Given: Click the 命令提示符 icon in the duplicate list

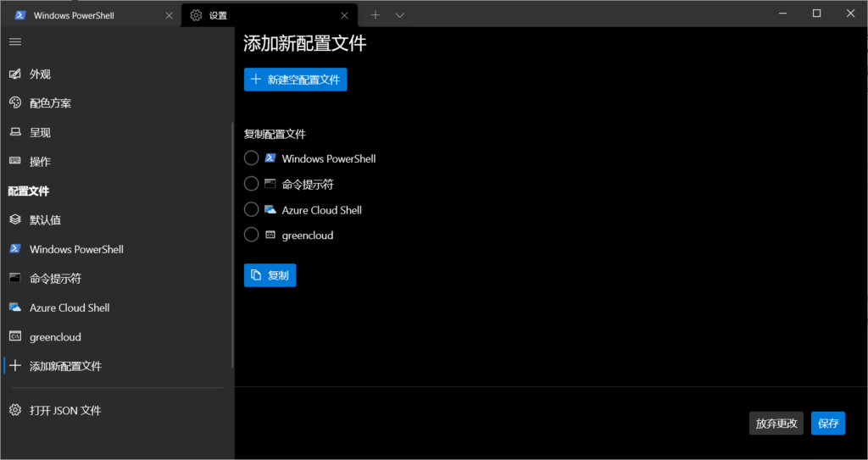Looking at the screenshot, I should (270, 183).
